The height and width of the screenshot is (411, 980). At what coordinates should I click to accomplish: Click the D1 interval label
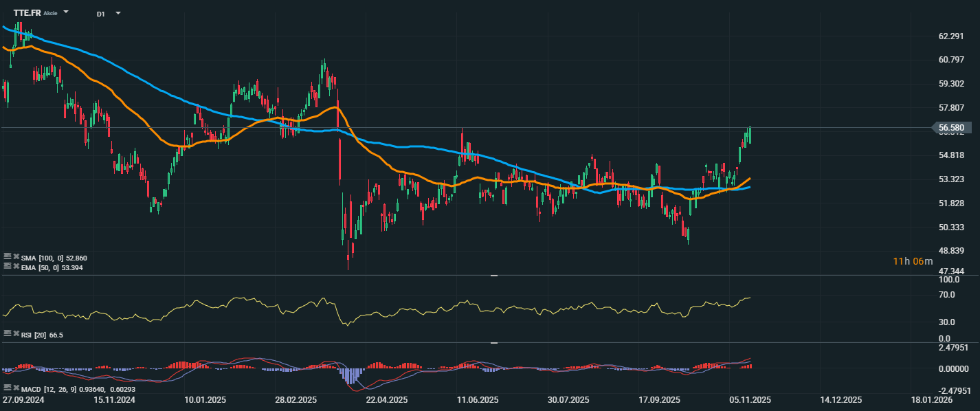click(101, 14)
